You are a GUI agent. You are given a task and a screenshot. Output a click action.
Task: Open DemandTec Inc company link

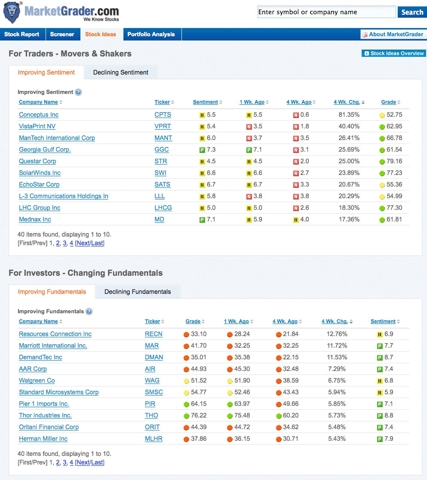pos(40,358)
